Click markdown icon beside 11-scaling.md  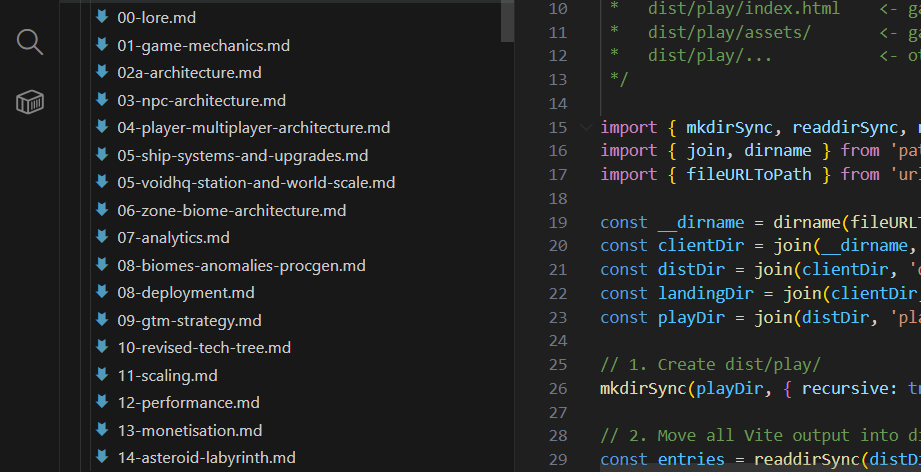point(101,375)
